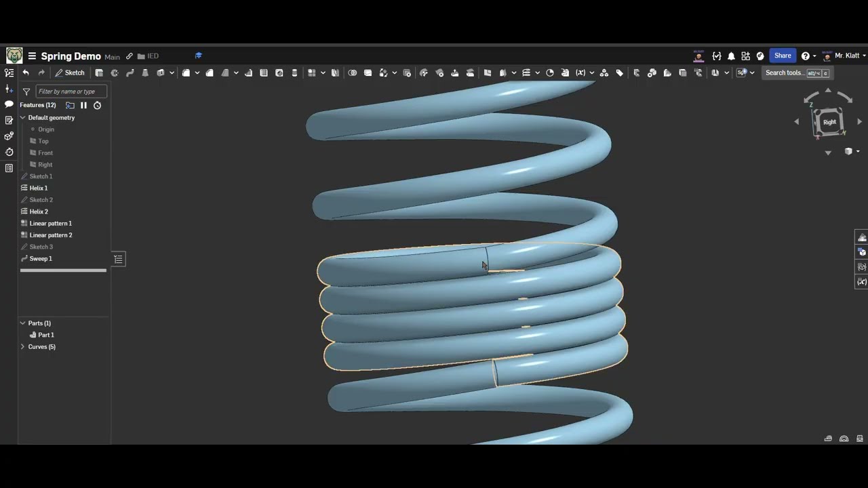Viewport: 868px width, 488px height.
Task: Open Fillet tool dropdown arrow
Action: point(197,73)
